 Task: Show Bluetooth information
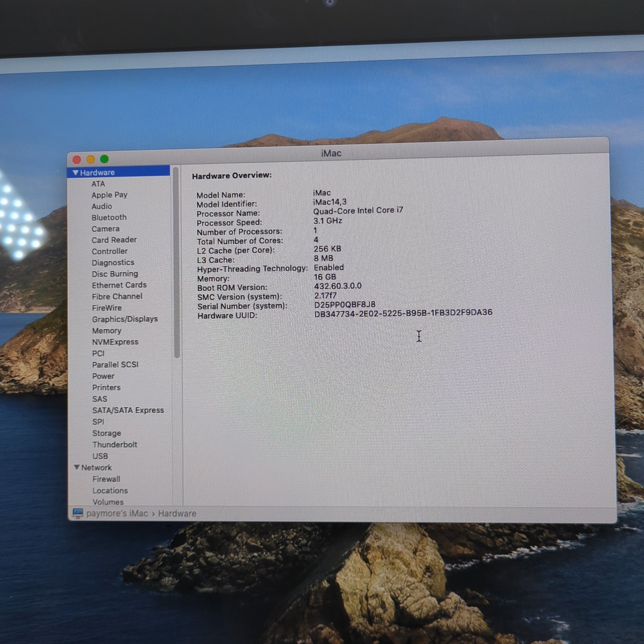109,217
